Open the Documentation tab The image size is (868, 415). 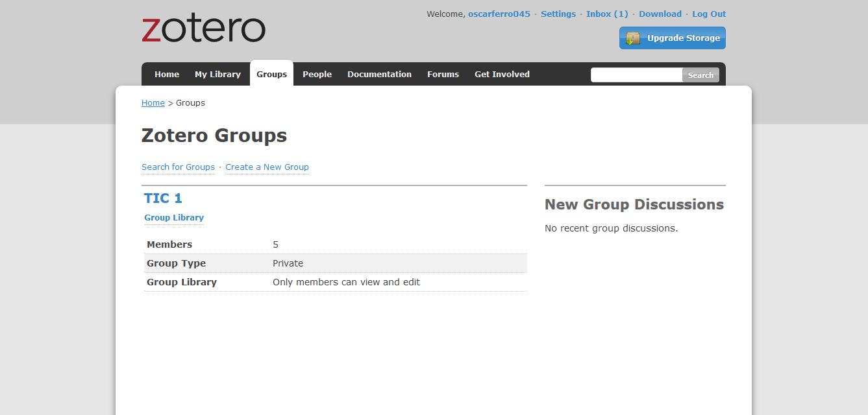379,74
